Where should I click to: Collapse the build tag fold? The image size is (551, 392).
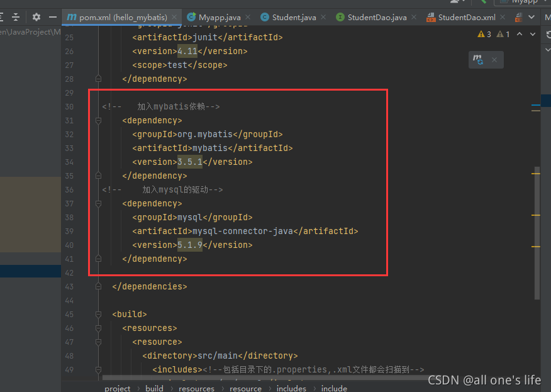pyautogui.click(x=98, y=315)
